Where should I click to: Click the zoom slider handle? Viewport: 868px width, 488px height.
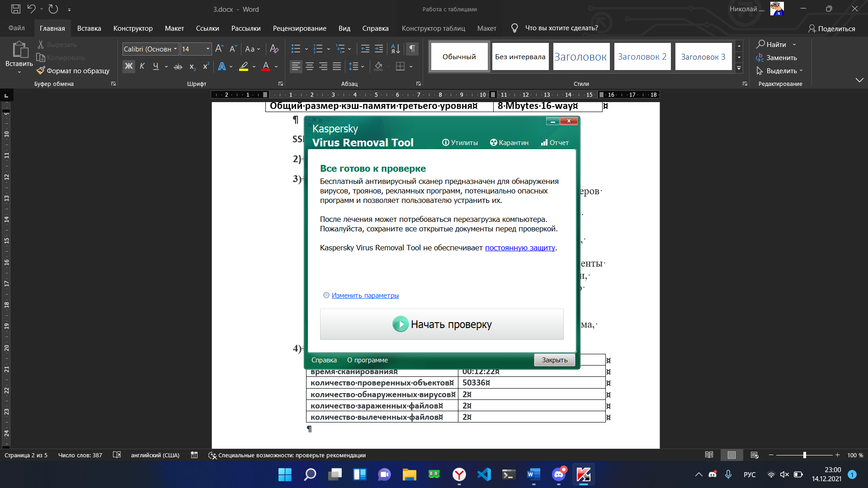(804, 455)
